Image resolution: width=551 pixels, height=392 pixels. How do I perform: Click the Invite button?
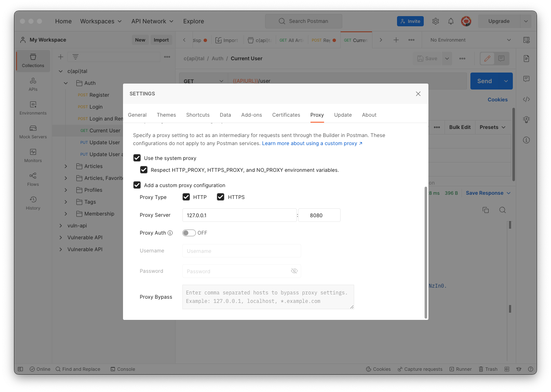(410, 21)
